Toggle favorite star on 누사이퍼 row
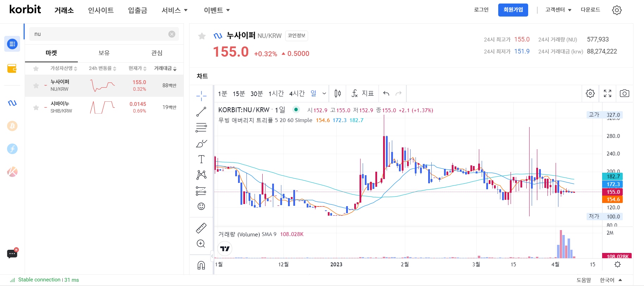 (x=36, y=85)
